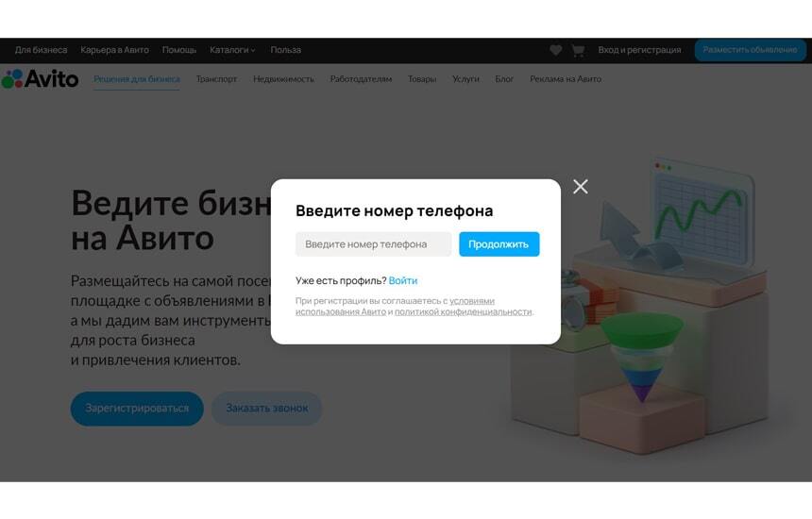Switch to the Недвижимость tab
This screenshot has height=519, width=812.
click(284, 79)
